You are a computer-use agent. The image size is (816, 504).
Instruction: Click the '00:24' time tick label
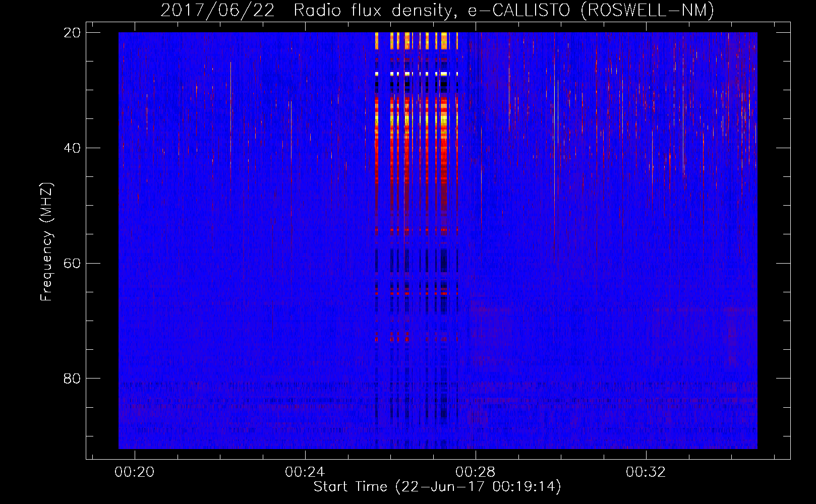[x=305, y=472]
